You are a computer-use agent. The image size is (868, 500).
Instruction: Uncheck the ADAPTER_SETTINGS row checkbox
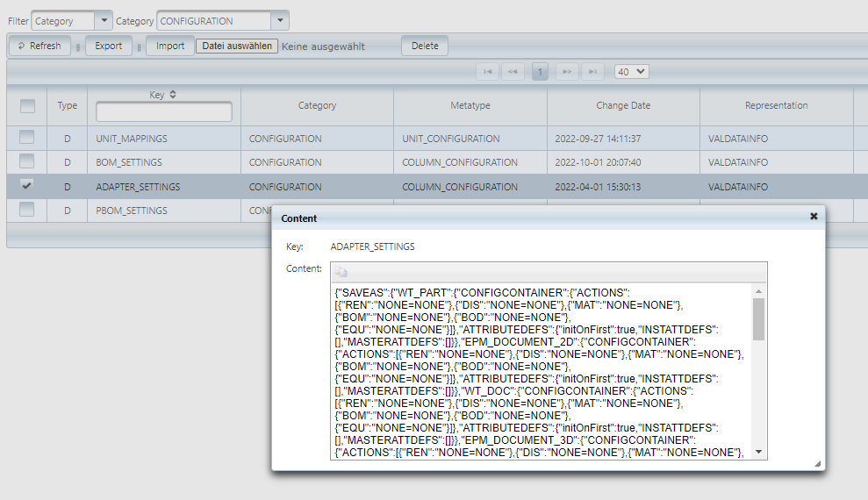click(28, 186)
